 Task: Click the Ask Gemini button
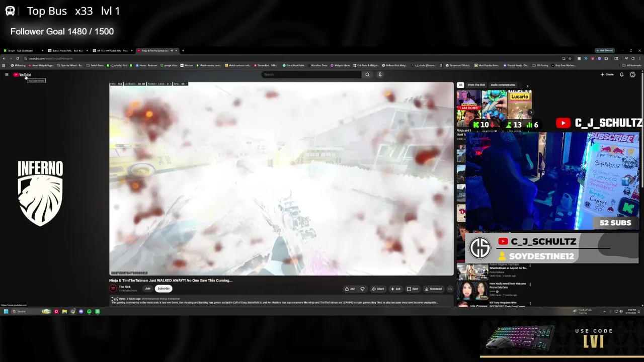click(604, 50)
